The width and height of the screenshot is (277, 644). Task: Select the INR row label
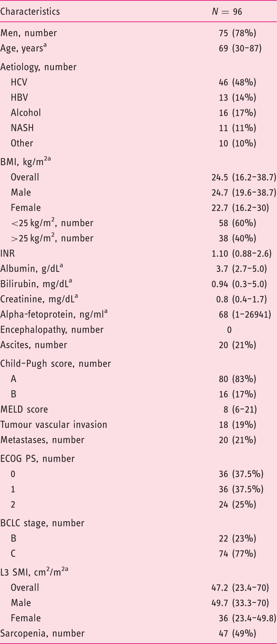pyautogui.click(x=8, y=253)
